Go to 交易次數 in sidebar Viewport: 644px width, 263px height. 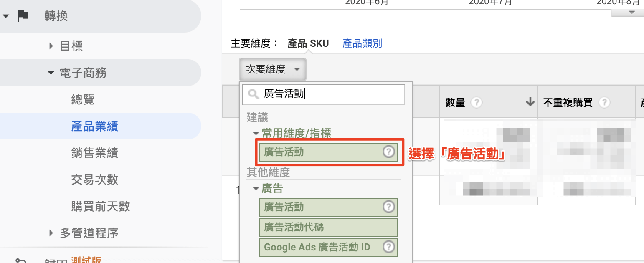click(95, 180)
